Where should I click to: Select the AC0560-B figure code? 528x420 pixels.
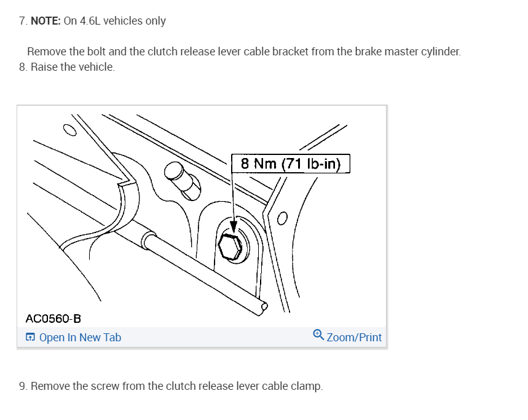pyautogui.click(x=53, y=319)
